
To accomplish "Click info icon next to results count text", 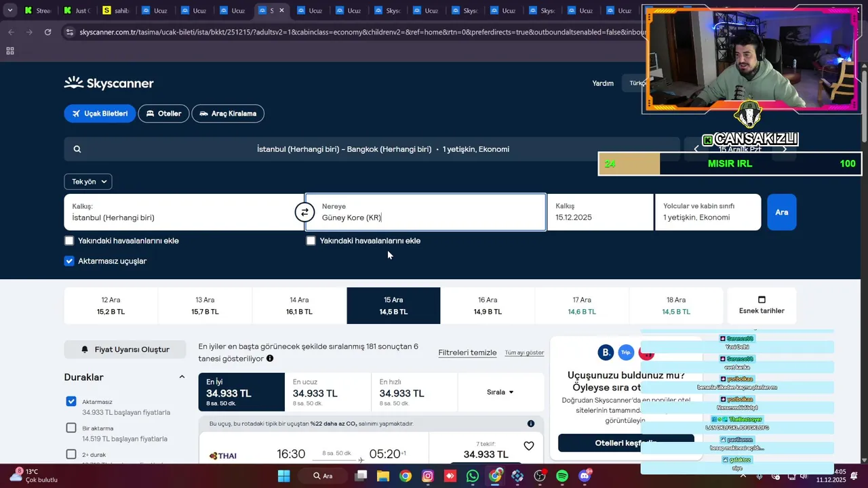I will click(x=270, y=359).
